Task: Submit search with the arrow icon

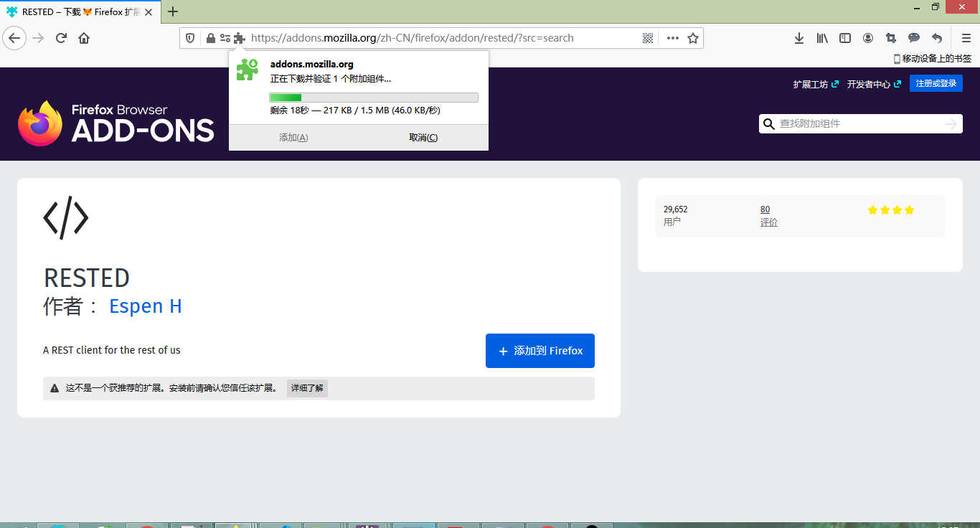Action: tap(951, 124)
